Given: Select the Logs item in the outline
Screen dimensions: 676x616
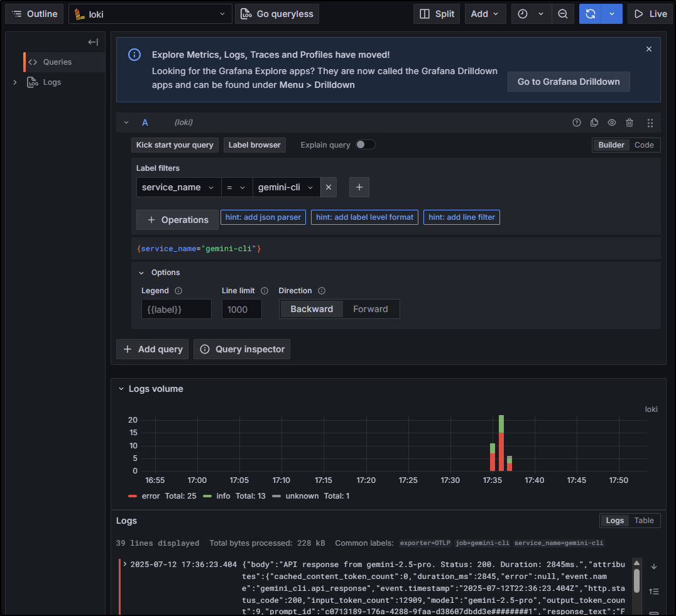Looking at the screenshot, I should [x=52, y=82].
